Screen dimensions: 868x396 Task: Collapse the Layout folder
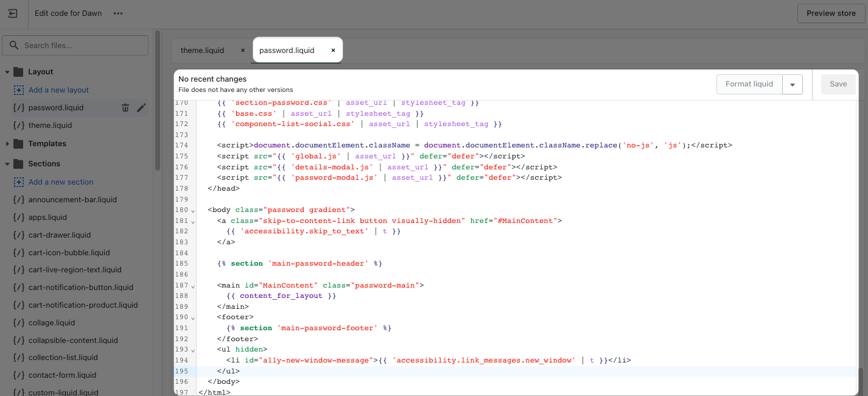[x=7, y=72]
